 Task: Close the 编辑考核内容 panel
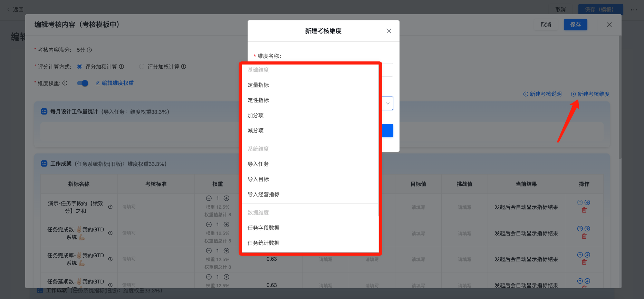[x=609, y=25]
